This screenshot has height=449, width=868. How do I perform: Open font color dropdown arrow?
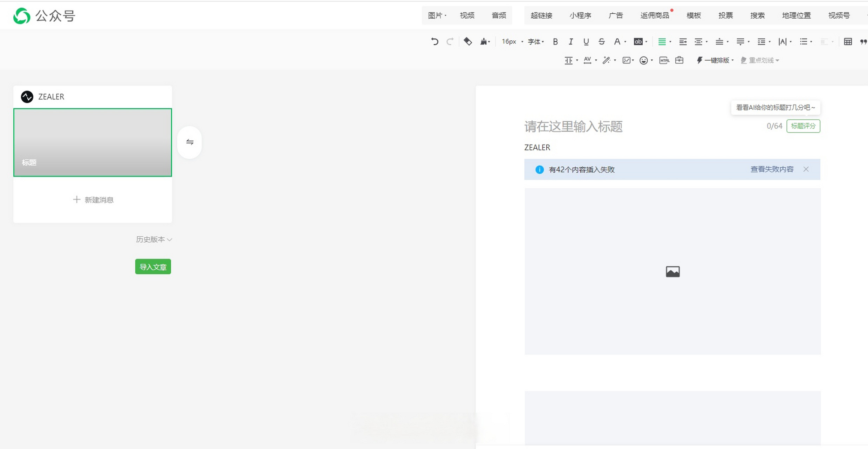pyautogui.click(x=625, y=42)
